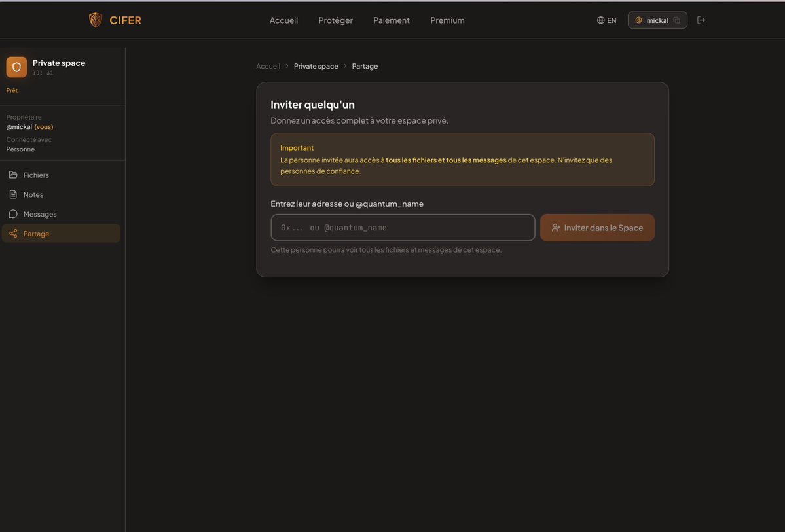Viewport: 785px width, 532px height.
Task: Click the Fichiers folder icon
Action: pyautogui.click(x=13, y=175)
